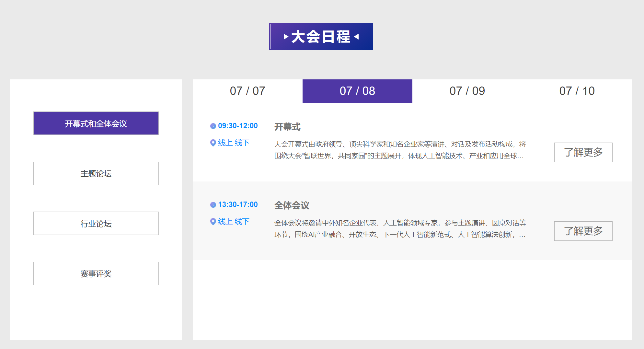Click 线上 线下 under 09:30-12:00

point(234,143)
